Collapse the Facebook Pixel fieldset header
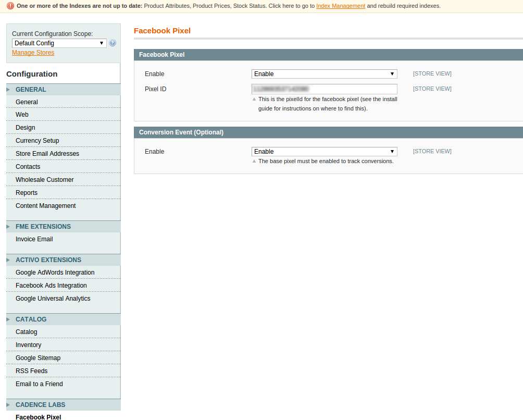Image resolution: width=523 pixels, height=420 pixels. click(x=328, y=55)
